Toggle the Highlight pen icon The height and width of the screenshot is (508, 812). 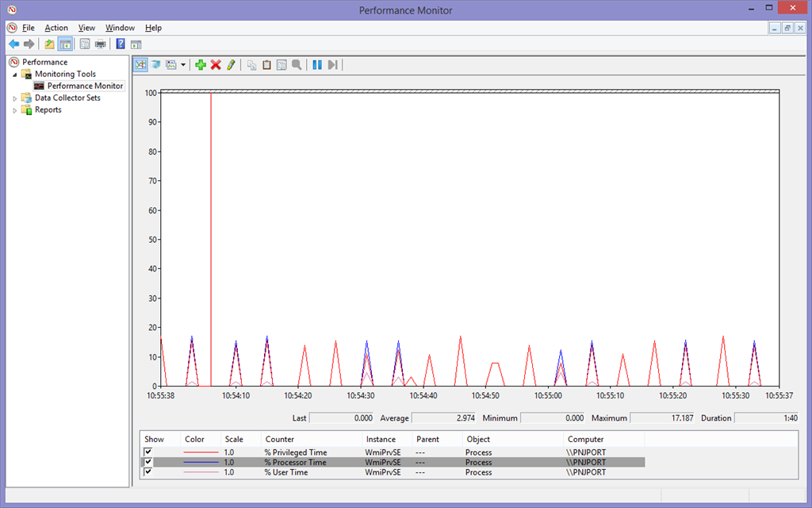(231, 65)
